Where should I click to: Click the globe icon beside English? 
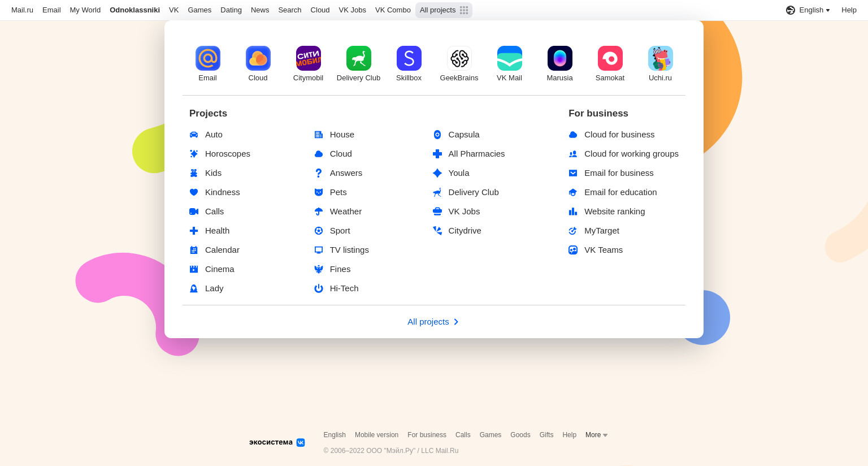[791, 10]
